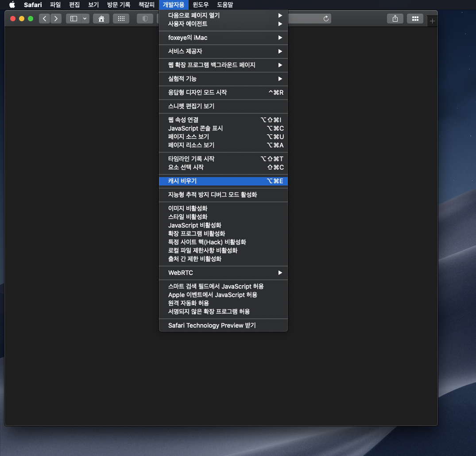Select 스니펫 편집기 보기
The height and width of the screenshot is (456, 476).
224,106
